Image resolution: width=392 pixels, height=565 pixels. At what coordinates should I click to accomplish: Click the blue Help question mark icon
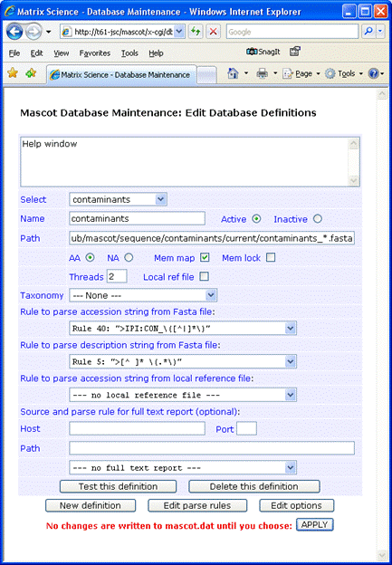[373, 73]
